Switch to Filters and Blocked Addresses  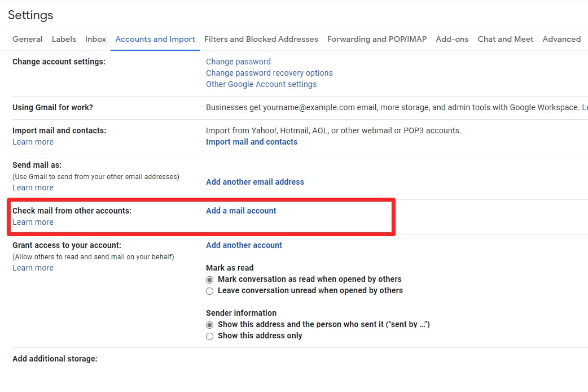point(261,39)
